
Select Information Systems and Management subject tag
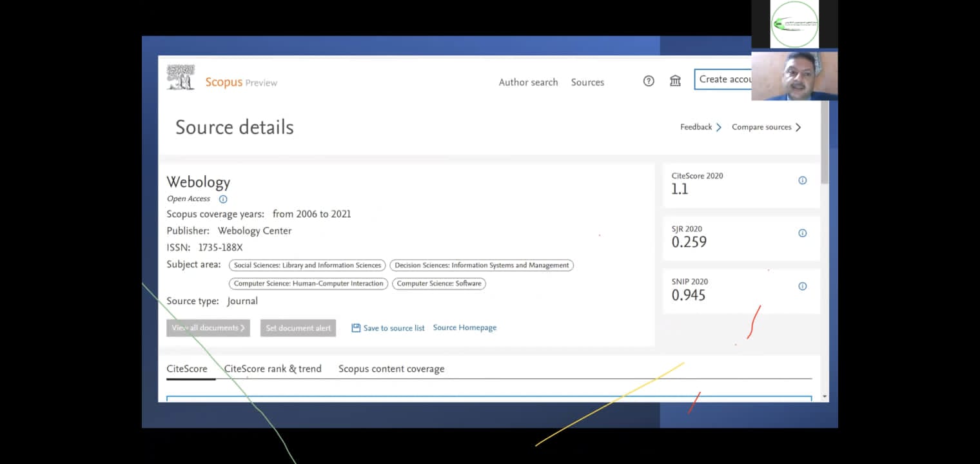pos(482,265)
